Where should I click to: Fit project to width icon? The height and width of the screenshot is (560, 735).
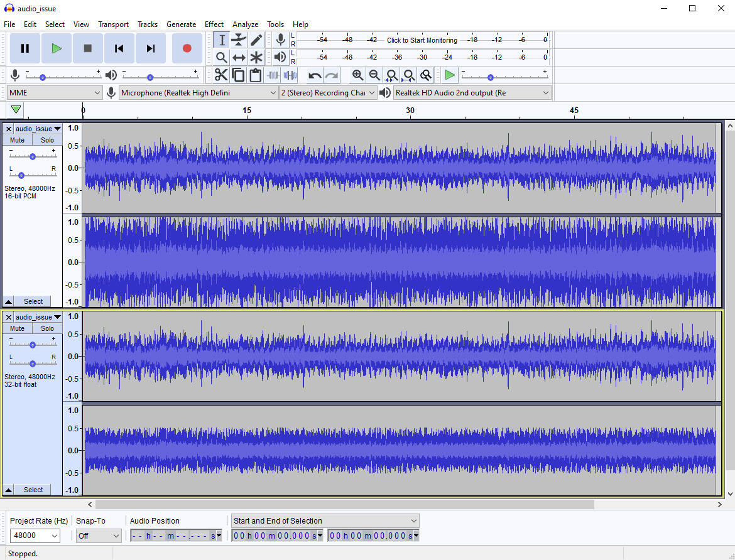click(x=409, y=75)
